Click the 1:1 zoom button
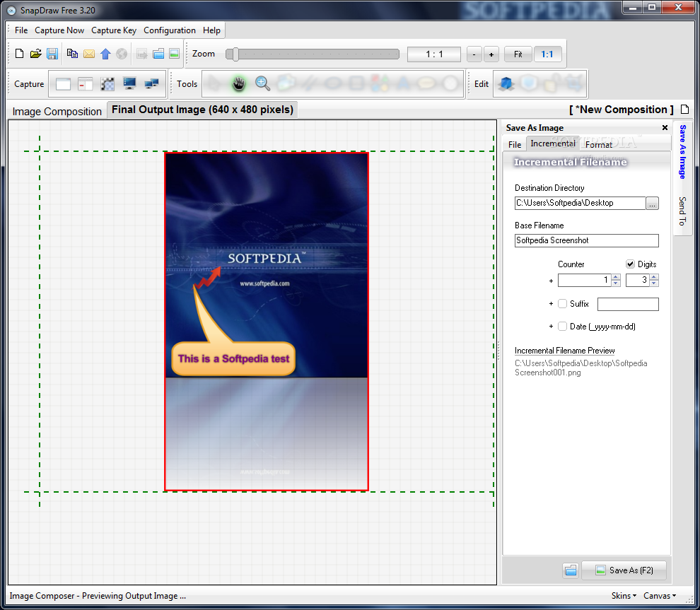 (547, 54)
